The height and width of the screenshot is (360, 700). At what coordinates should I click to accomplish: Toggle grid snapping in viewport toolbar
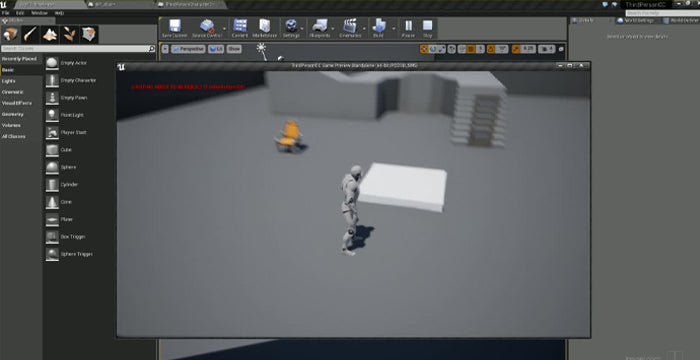tap(471, 49)
